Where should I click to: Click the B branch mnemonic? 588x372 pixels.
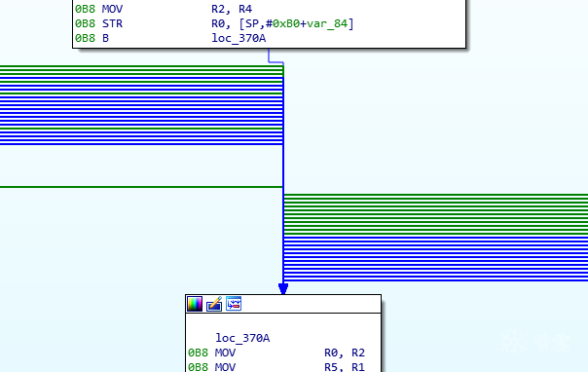pyautogui.click(x=105, y=38)
